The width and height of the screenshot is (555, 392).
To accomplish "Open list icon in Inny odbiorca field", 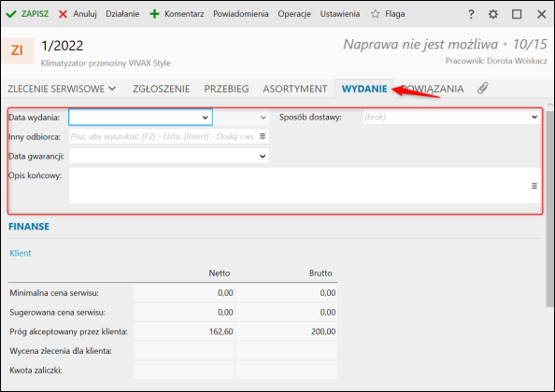I will (263, 136).
